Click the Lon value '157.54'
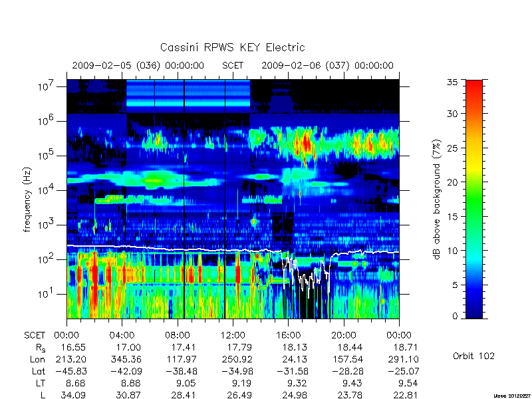 point(347,359)
